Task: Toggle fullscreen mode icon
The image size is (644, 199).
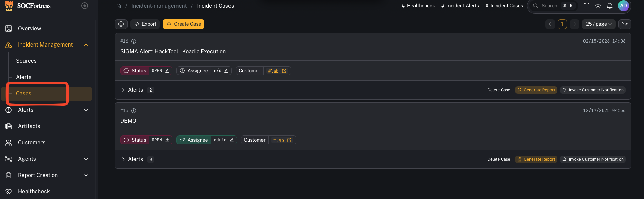Action: tap(587, 6)
